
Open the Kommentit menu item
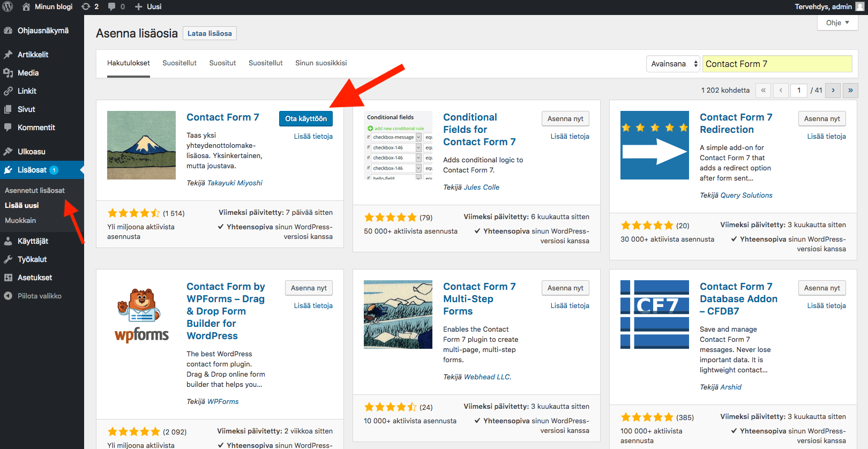coord(42,128)
